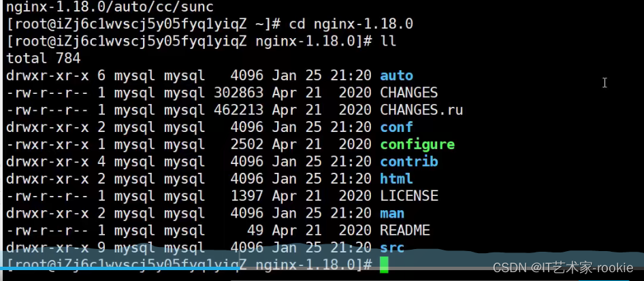This screenshot has width=644, height=281.
Task: Click the 'conf' directory name
Action: (x=396, y=127)
